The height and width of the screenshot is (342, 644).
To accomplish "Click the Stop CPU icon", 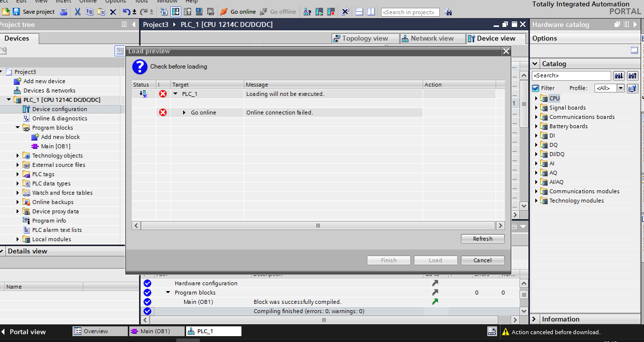I will [x=331, y=12].
